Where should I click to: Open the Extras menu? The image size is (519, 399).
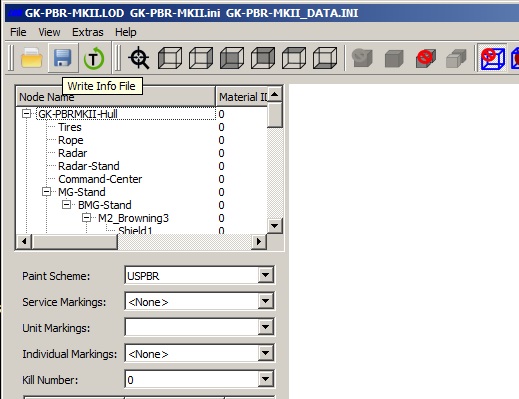tap(88, 32)
